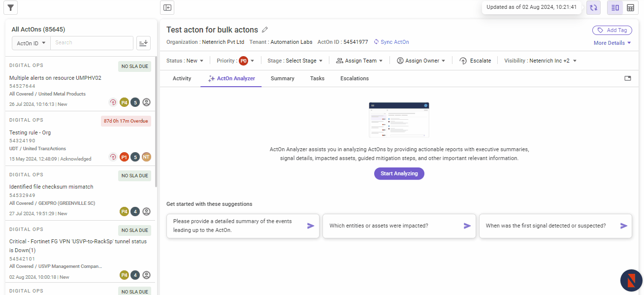The height and width of the screenshot is (295, 644).
Task: Click owner icon on Fortinet VPN card
Action: click(146, 275)
